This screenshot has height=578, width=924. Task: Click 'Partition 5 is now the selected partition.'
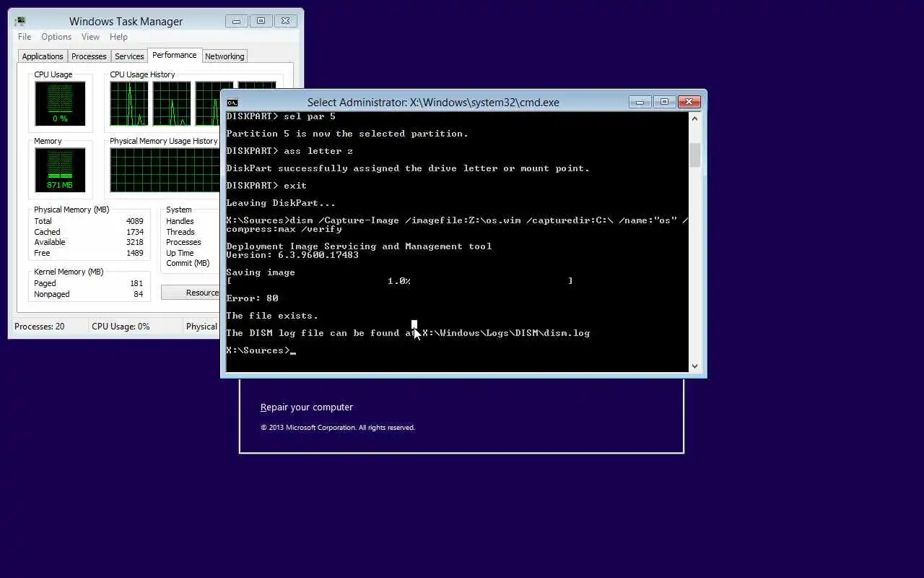[347, 134]
